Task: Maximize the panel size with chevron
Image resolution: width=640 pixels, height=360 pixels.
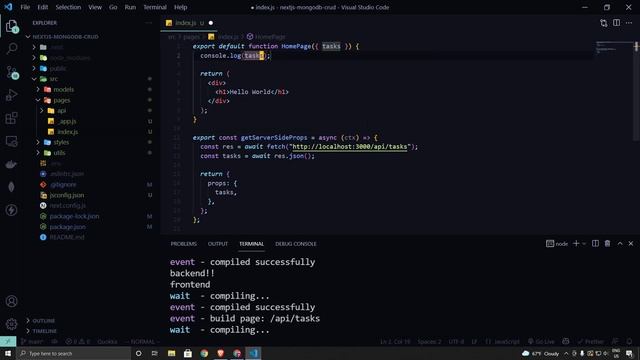Action: click(620, 243)
